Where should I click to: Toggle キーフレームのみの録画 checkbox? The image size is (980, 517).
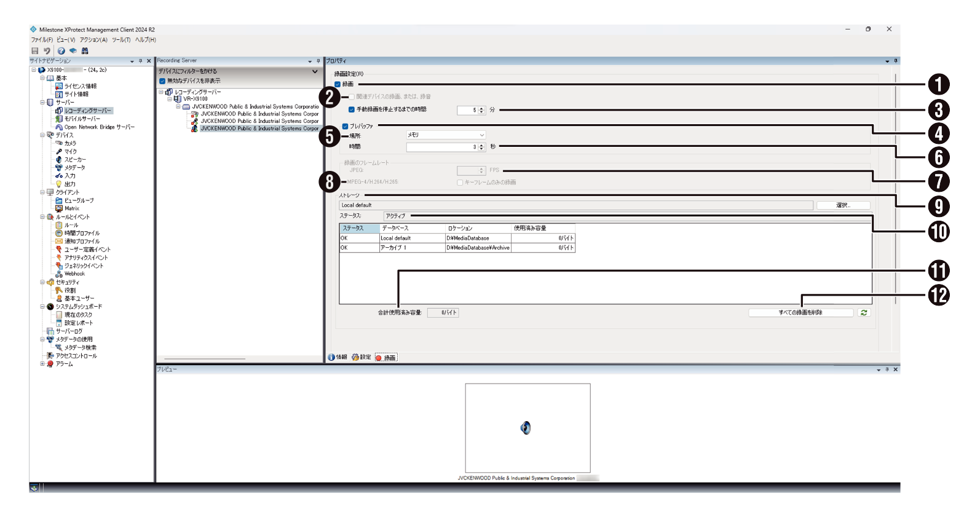(x=460, y=183)
